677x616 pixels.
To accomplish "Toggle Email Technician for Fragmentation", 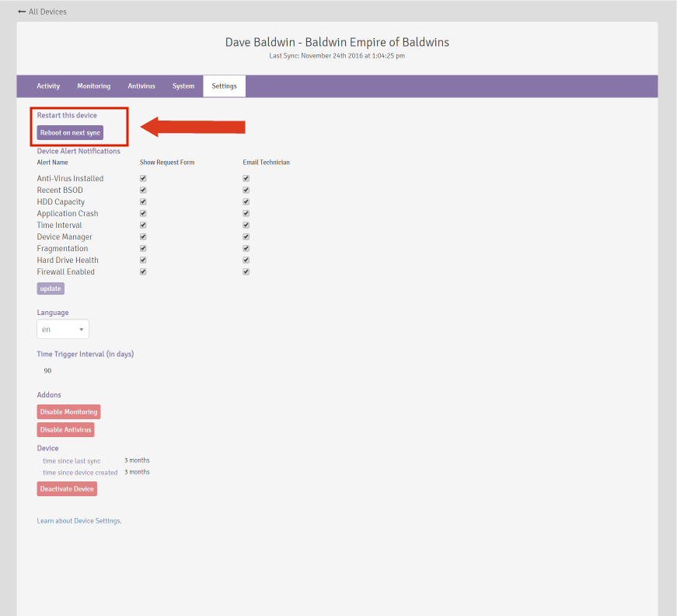I will click(246, 248).
